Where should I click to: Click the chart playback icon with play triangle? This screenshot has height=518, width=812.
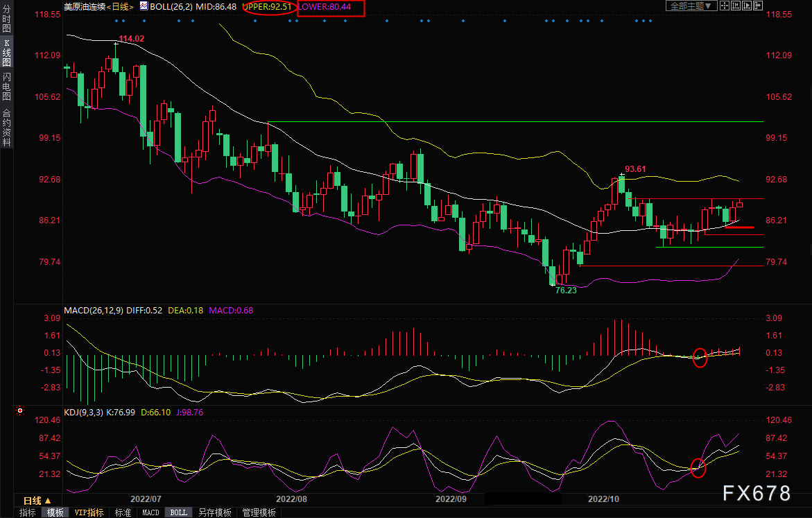point(747,6)
